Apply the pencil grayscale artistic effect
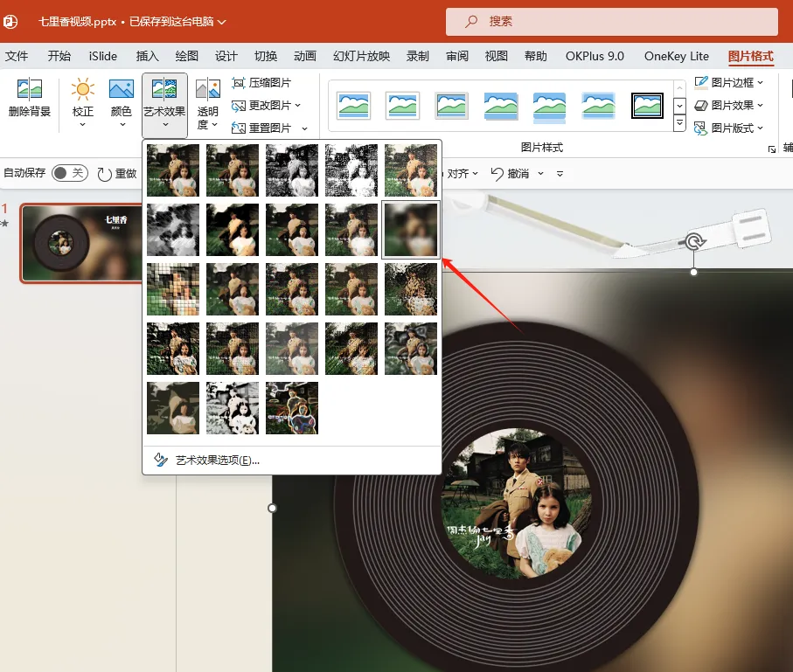 tap(292, 170)
